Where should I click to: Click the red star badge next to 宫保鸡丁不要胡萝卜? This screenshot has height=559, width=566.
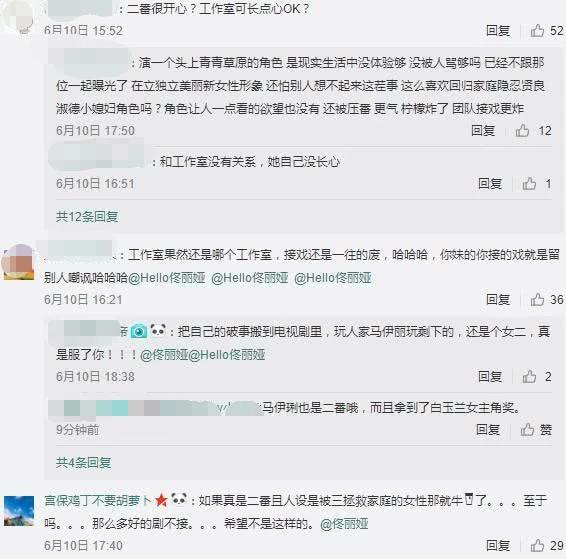pos(161,500)
